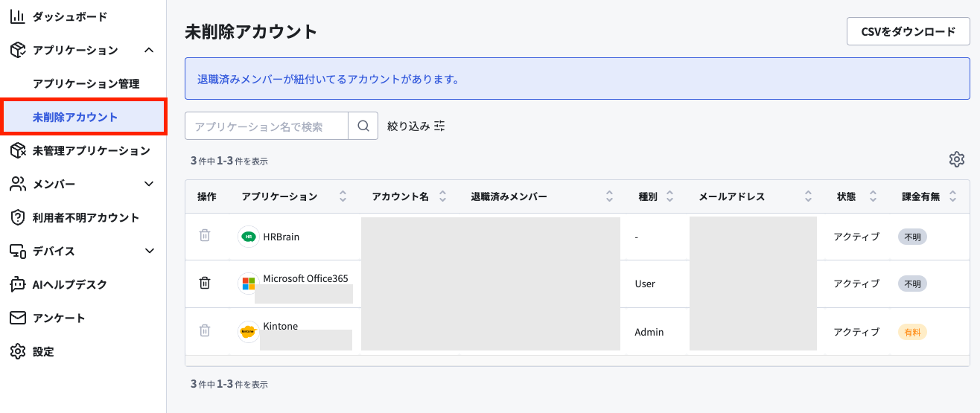Viewport: 980px width, 413px height.
Task: Click the record count text below table
Action: click(229, 384)
